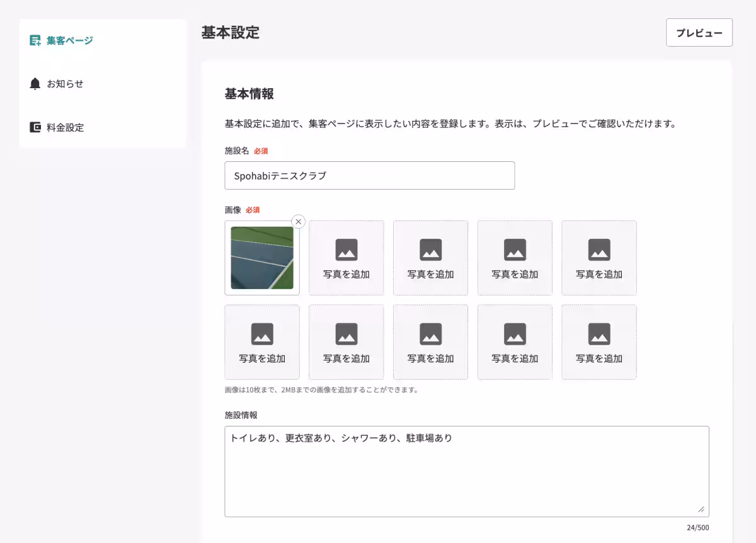Image resolution: width=756 pixels, height=543 pixels.
Task: Open the 料金設定 menu item
Action: tap(66, 127)
